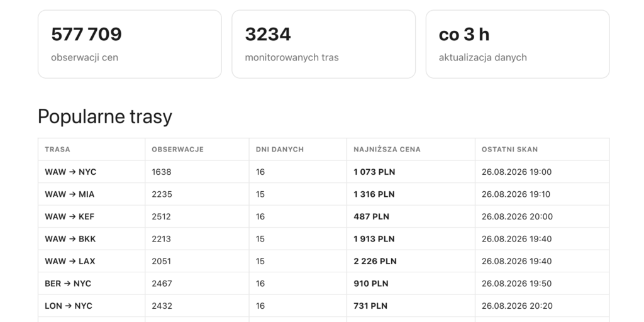Viewport: 644px width, 322px height.
Task: Click last scan 26.08.2026 19:10
Action: click(516, 194)
